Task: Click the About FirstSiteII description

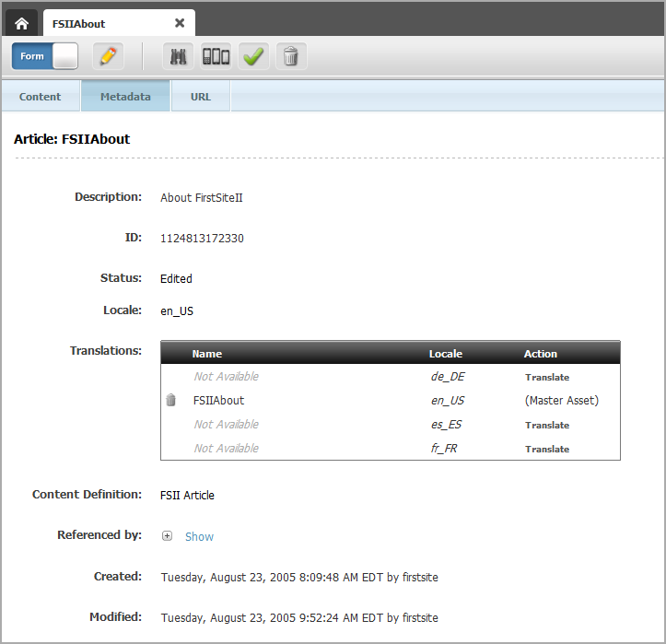Action: (202, 198)
